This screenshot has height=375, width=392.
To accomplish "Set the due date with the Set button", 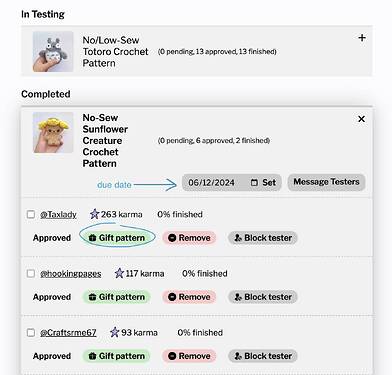I will click(269, 183).
